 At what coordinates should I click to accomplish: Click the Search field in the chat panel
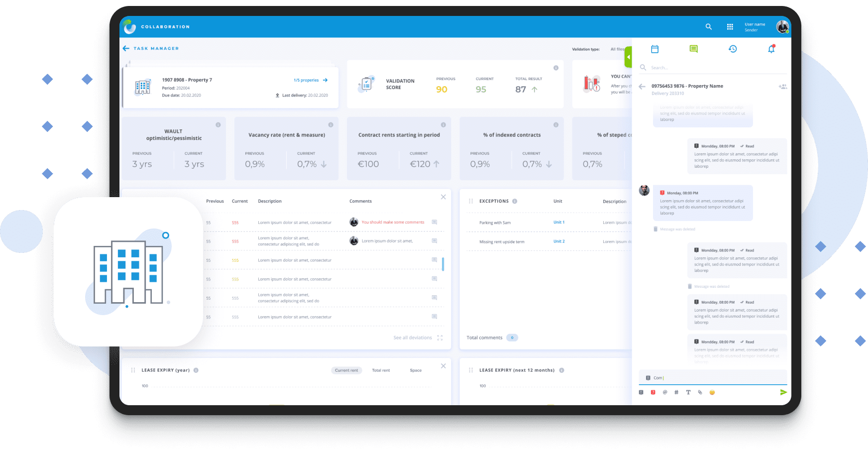[697, 68]
